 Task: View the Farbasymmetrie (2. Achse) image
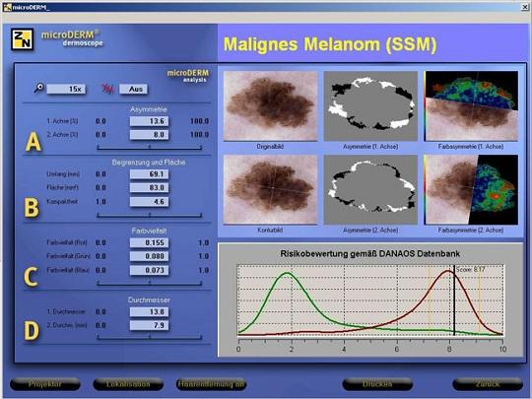pyautogui.click(x=471, y=190)
